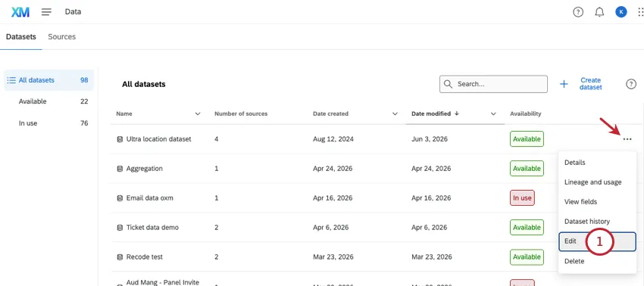Click the sort arrow on Date modified

(457, 113)
